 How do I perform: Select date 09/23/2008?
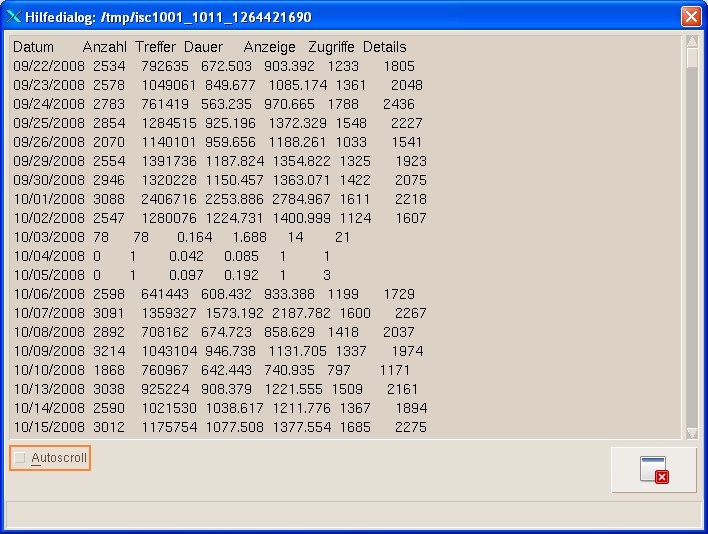49,85
